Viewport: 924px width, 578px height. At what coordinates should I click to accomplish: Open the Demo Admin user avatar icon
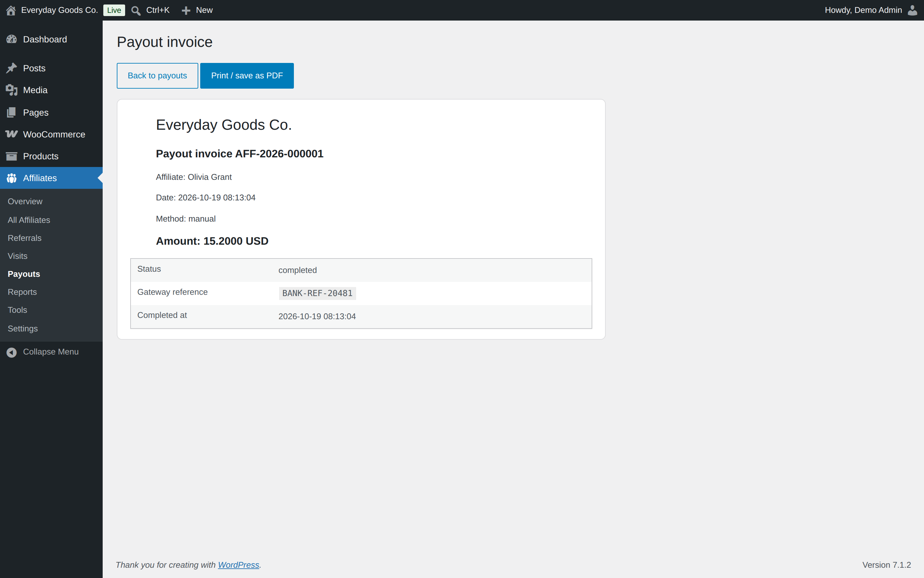[x=912, y=10]
